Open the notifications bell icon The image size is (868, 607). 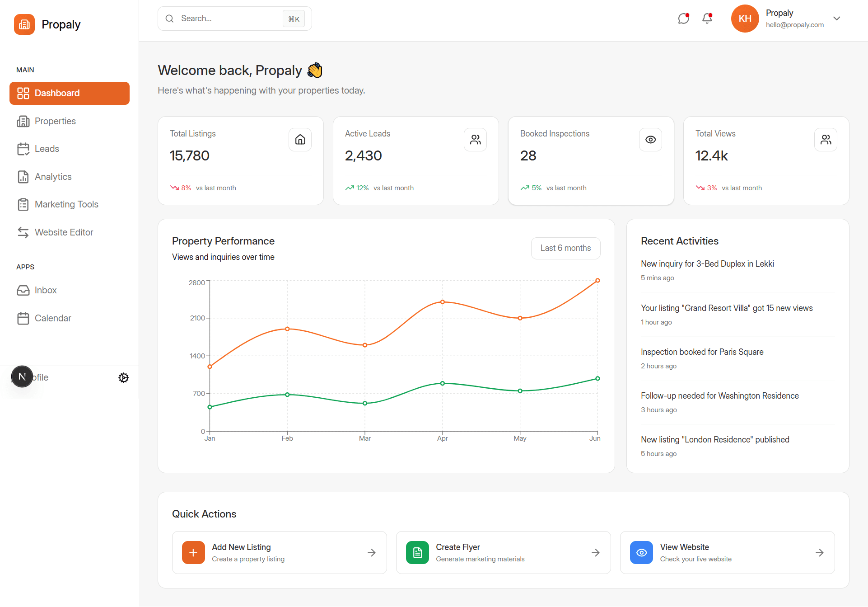(707, 19)
